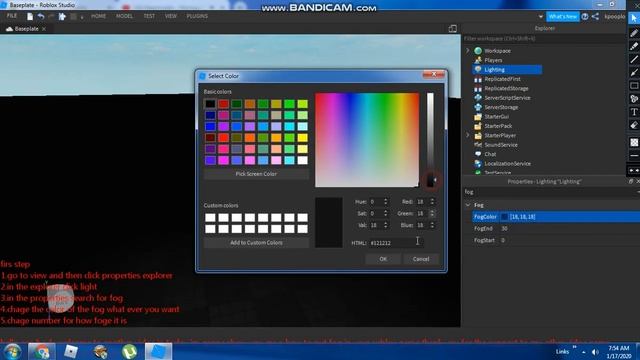
Task: Click the Undo arrow icon
Action: pos(41,16)
